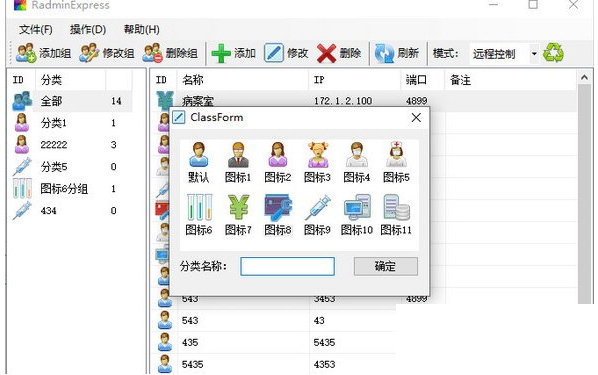Click the host list vertical scrollbar track
This screenshot has width=598, height=375.
pyautogui.click(x=584, y=195)
